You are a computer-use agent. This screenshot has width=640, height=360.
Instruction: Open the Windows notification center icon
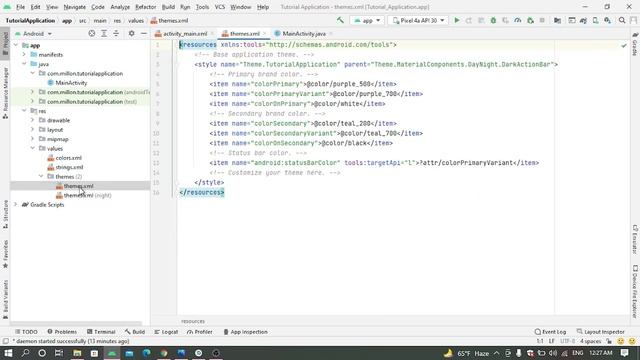click(x=624, y=353)
